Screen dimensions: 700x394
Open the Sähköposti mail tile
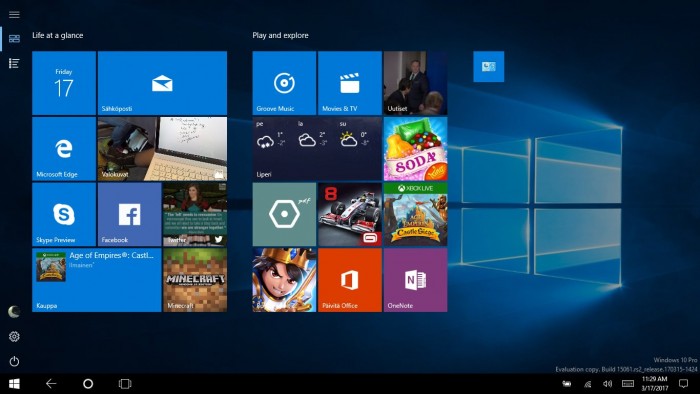(162, 83)
